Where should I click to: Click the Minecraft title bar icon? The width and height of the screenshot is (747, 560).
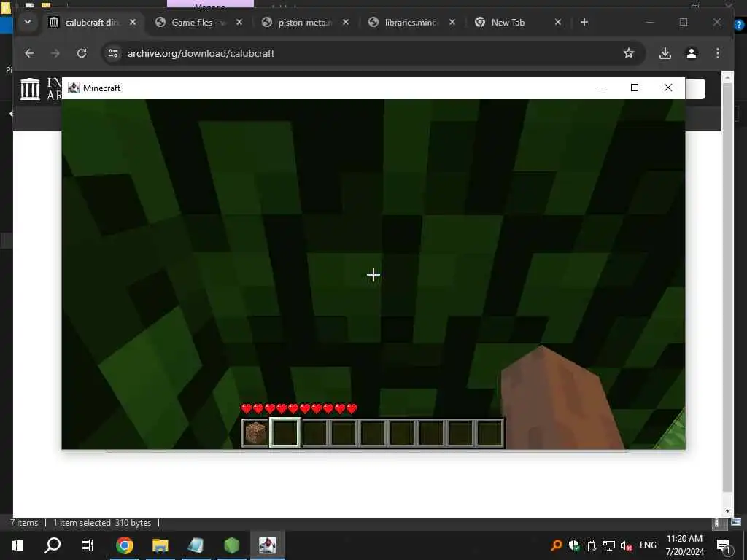[x=74, y=87]
